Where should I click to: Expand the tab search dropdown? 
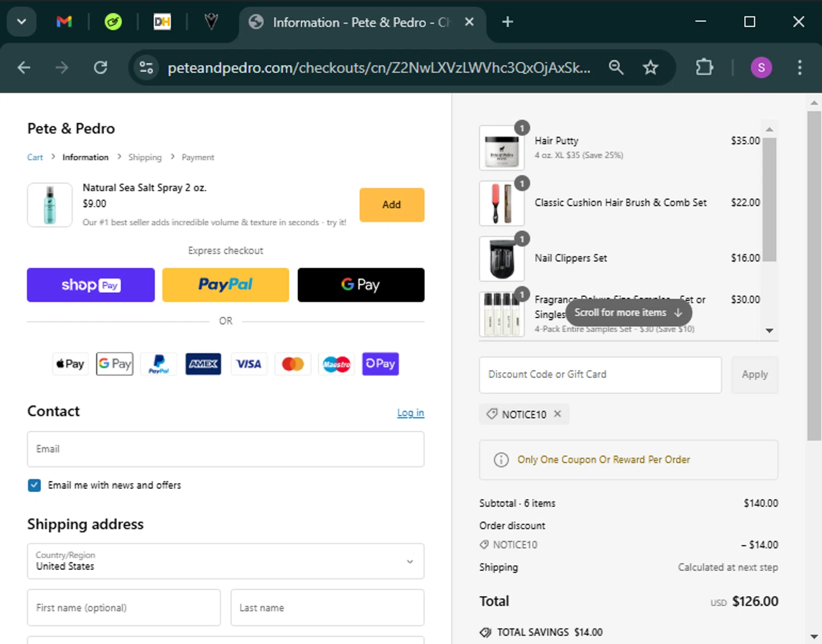click(21, 22)
